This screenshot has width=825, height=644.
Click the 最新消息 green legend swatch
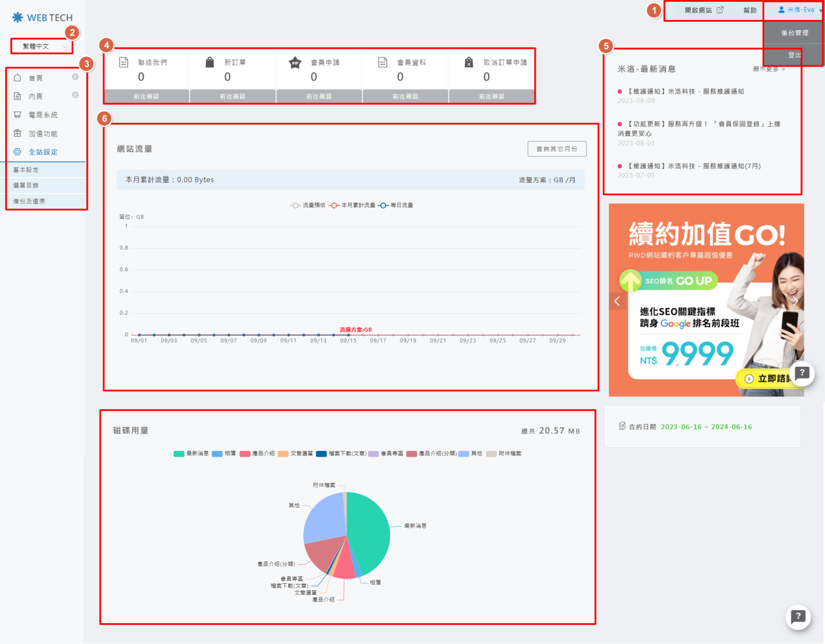pos(179,454)
